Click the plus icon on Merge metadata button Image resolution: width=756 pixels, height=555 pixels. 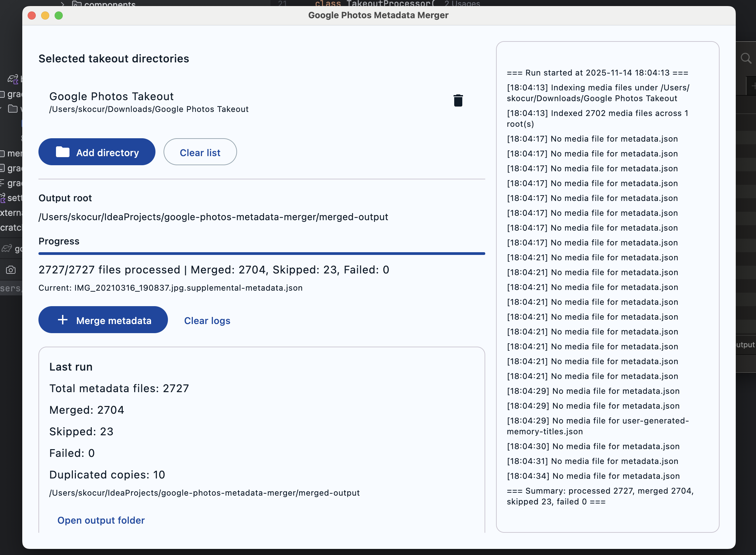click(x=63, y=320)
